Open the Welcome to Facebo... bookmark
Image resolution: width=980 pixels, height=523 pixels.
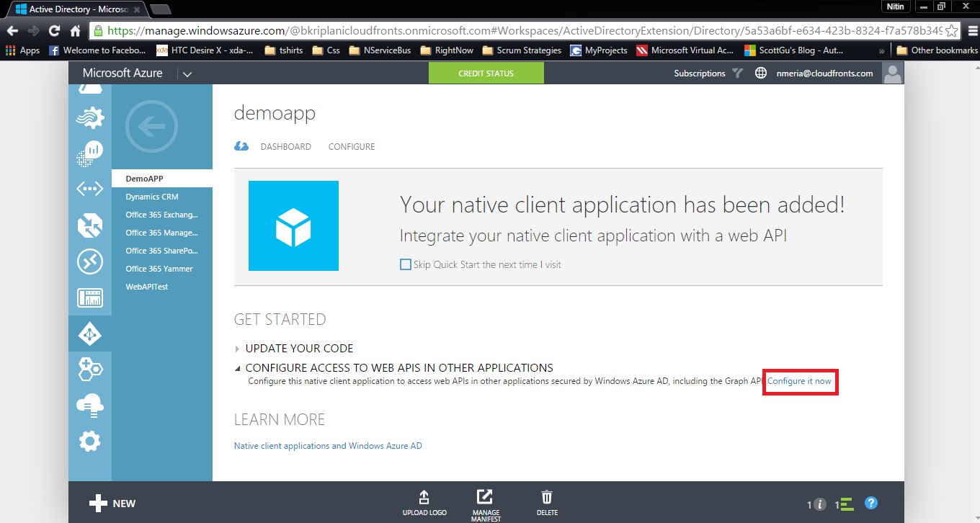coord(97,50)
